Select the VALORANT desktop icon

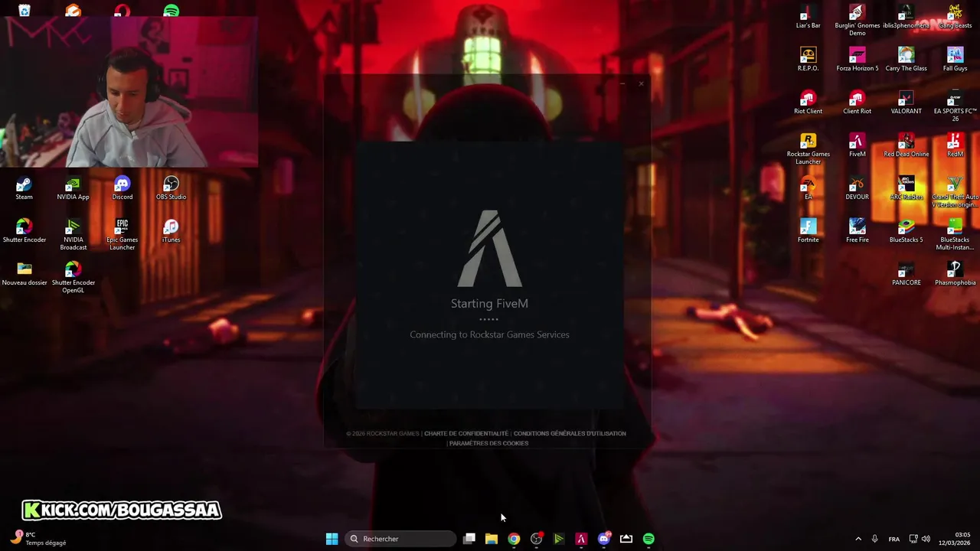(x=906, y=102)
